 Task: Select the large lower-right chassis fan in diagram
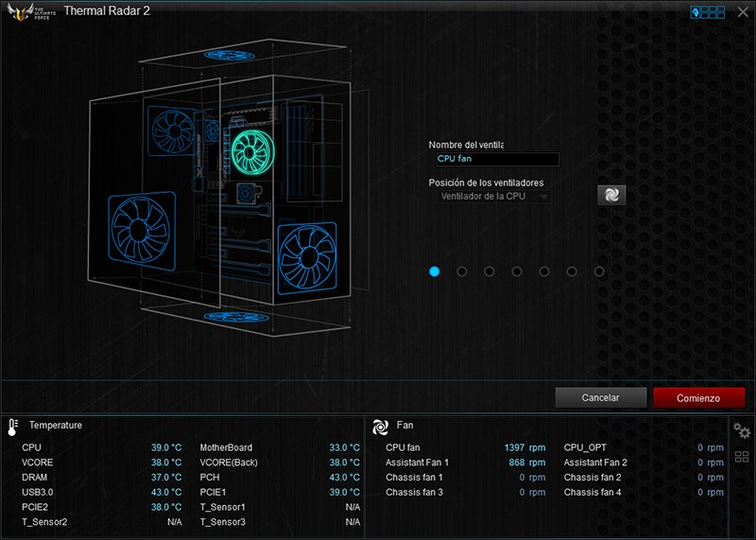click(x=307, y=257)
